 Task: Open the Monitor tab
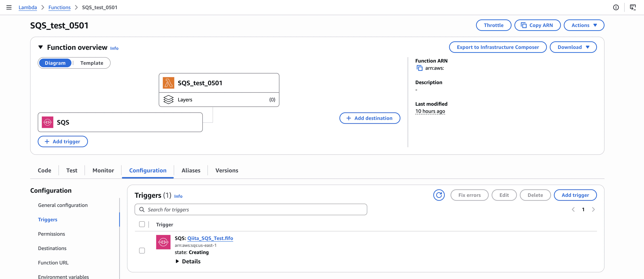[103, 170]
